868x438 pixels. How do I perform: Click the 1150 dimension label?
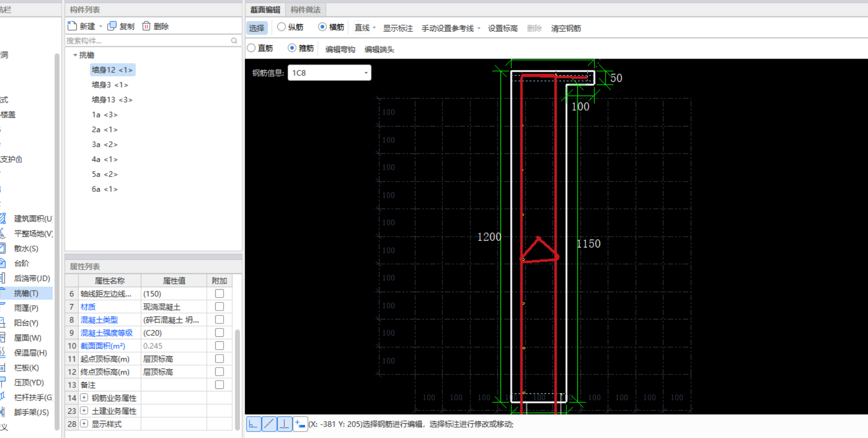[x=589, y=244]
